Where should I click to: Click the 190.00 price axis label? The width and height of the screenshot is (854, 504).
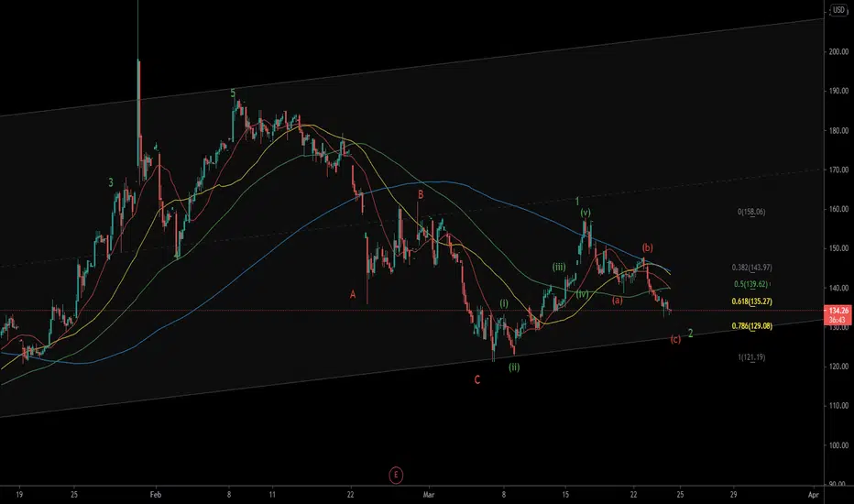click(838, 91)
